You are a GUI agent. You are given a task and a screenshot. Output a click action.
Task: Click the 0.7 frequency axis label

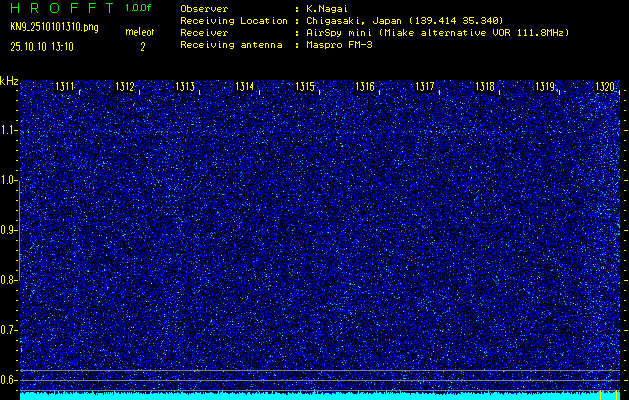(x=9, y=330)
